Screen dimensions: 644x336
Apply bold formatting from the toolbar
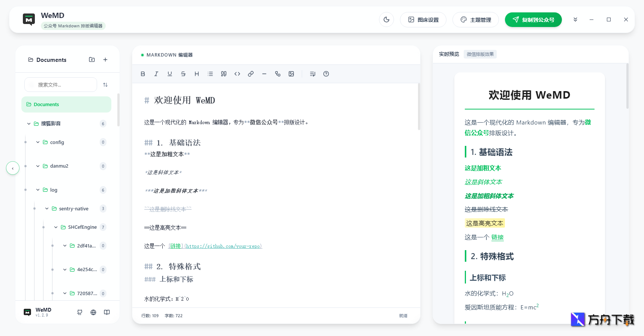coord(143,74)
